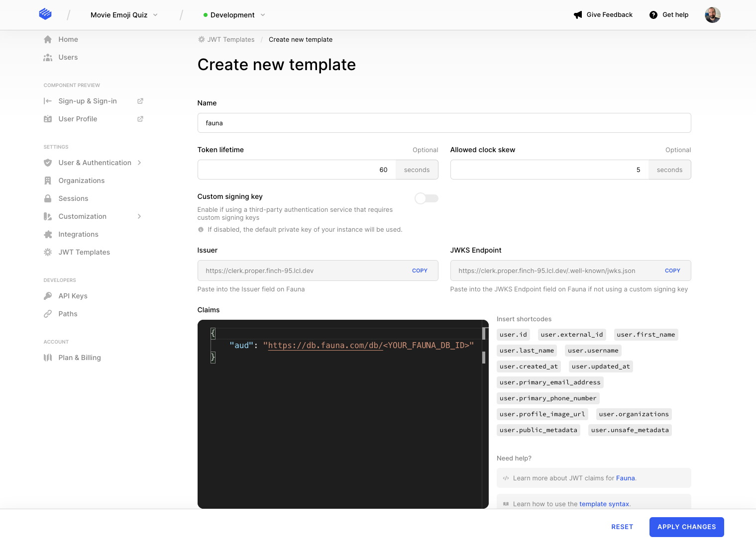Click the Users sidebar icon
Image resolution: width=756 pixels, height=545 pixels.
click(48, 57)
